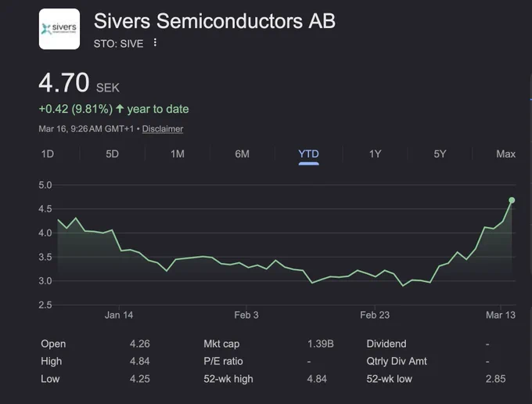The width and height of the screenshot is (532, 404).
Task: Click the 52-wk high stat row
Action: click(x=265, y=379)
